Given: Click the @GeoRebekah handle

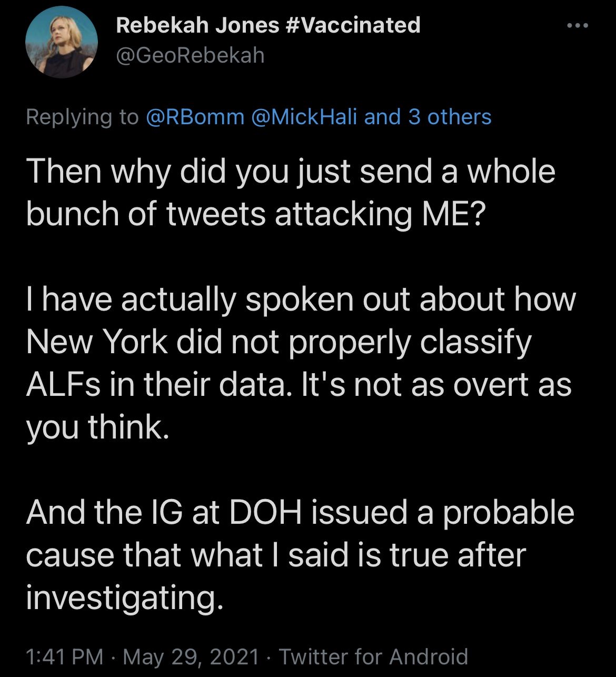Looking at the screenshot, I should pyautogui.click(x=190, y=55).
